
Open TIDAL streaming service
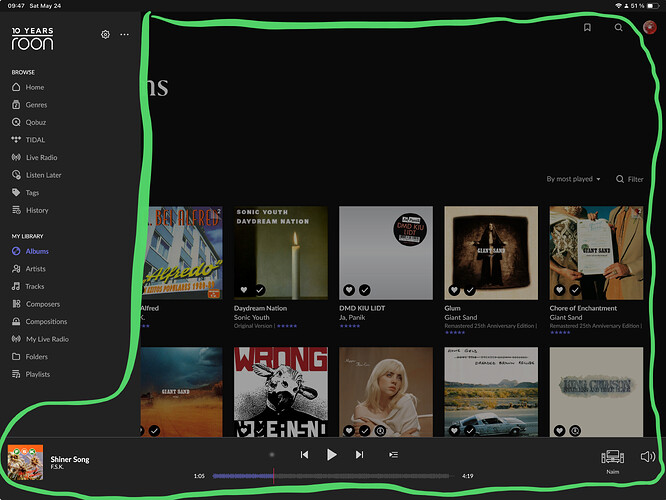[28, 140]
